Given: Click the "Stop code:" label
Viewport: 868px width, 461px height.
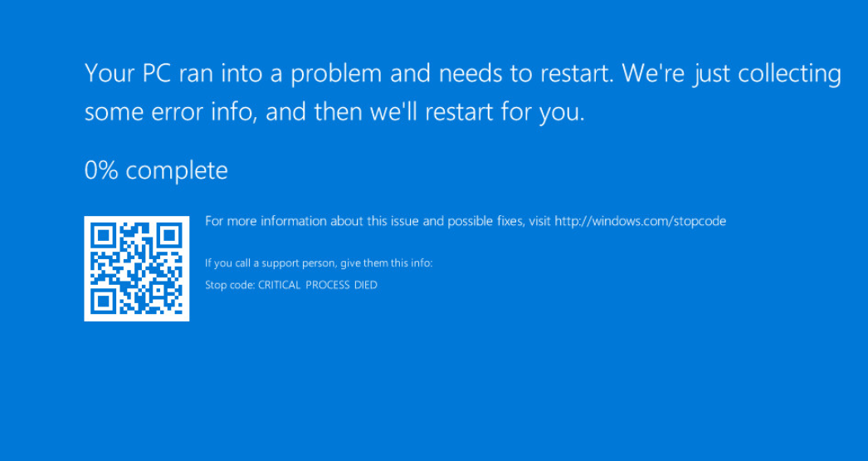Looking at the screenshot, I should pyautogui.click(x=230, y=285).
